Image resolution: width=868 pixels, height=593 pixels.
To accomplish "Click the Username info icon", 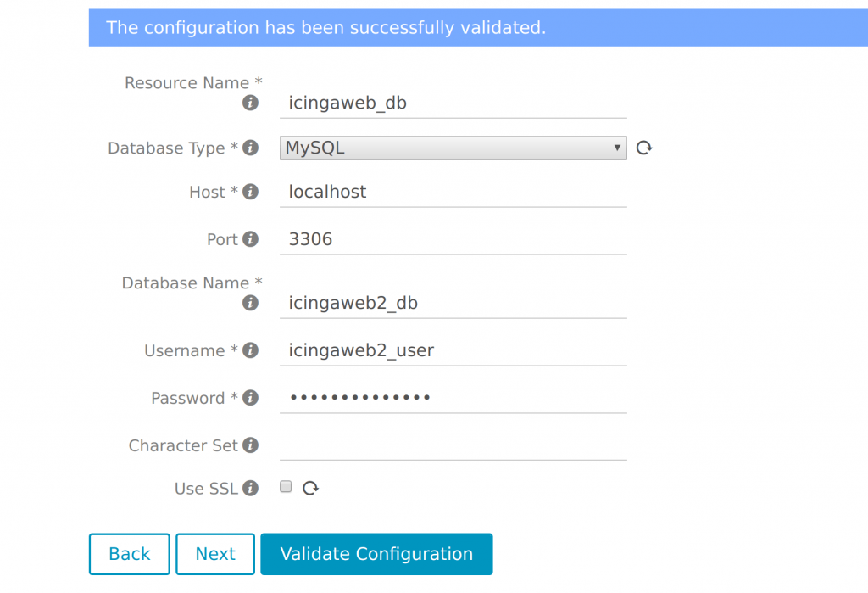I will 250,350.
